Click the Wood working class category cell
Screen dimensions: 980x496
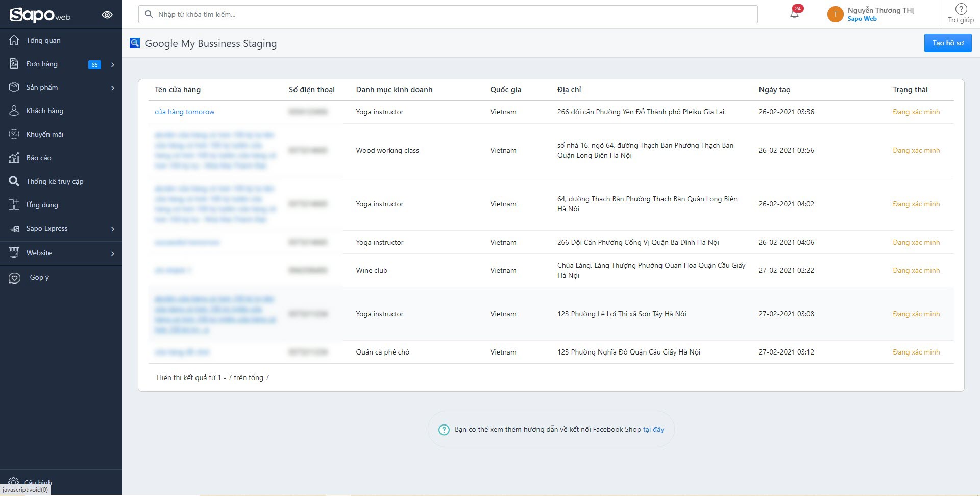click(387, 150)
